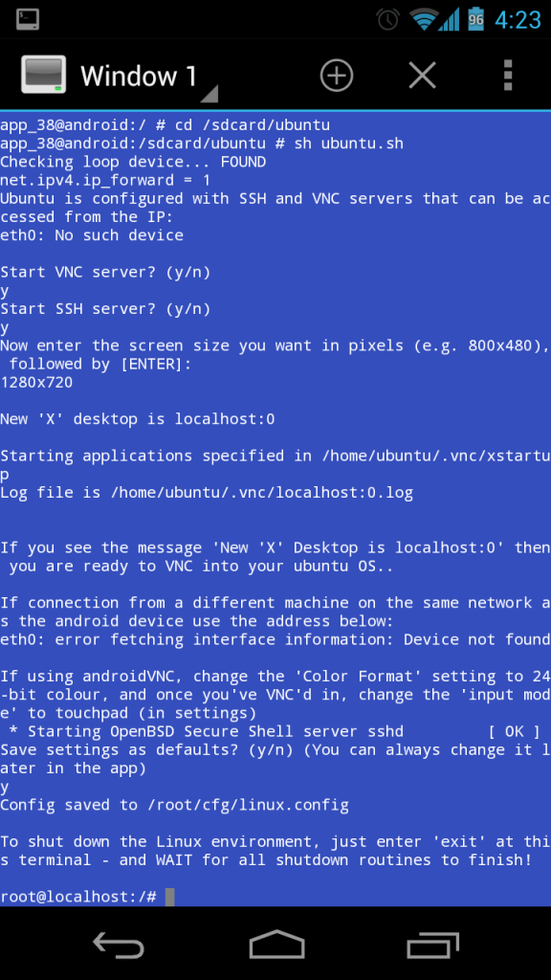The width and height of the screenshot is (551, 980).
Task: Tap the terminal app icon in the action bar
Action: pos(43,75)
